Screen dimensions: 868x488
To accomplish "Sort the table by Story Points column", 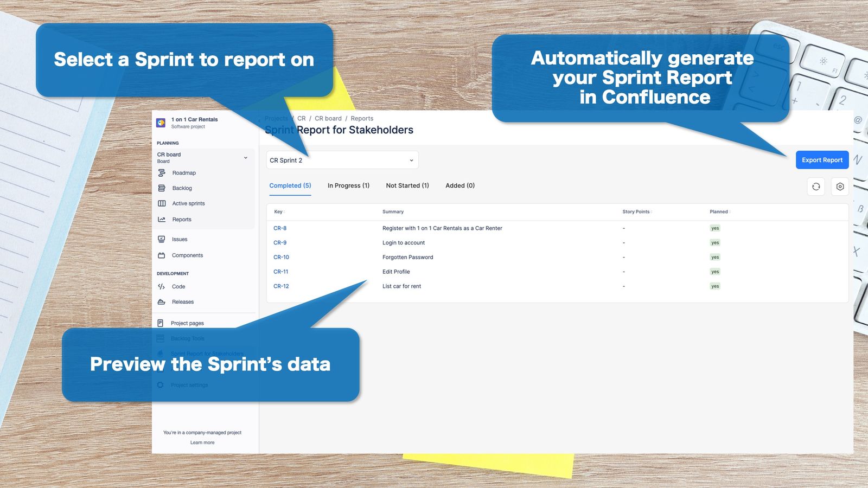I will coord(637,212).
